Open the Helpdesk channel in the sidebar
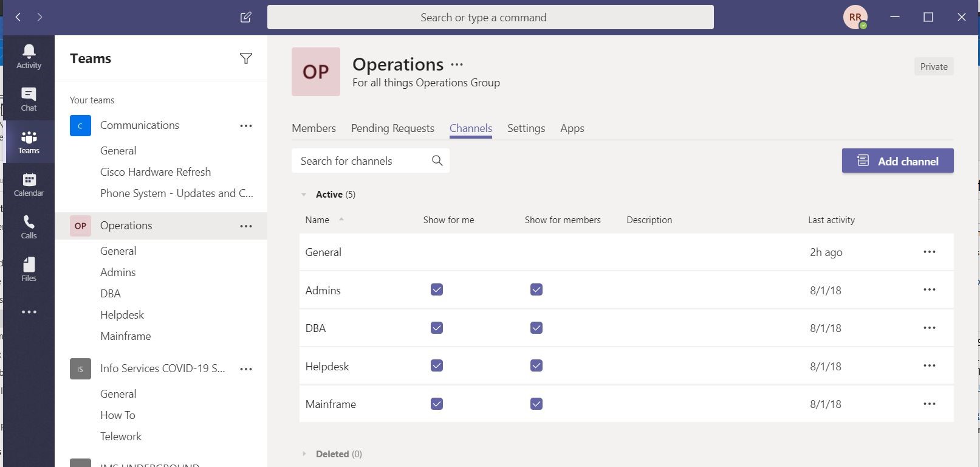Image resolution: width=980 pixels, height=467 pixels. tap(122, 315)
